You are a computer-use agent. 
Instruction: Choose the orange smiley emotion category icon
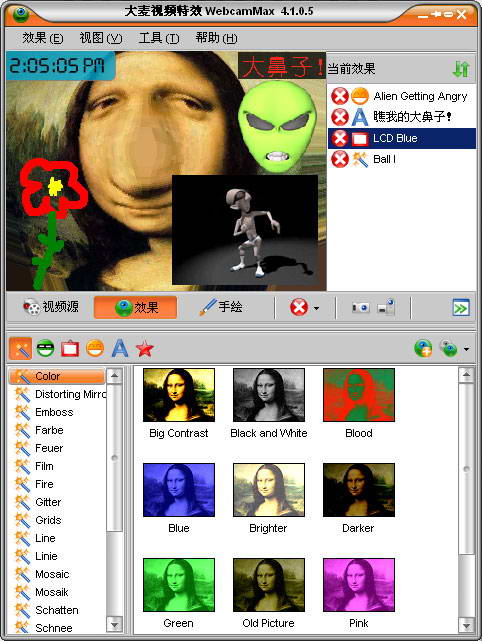pyautogui.click(x=95, y=349)
